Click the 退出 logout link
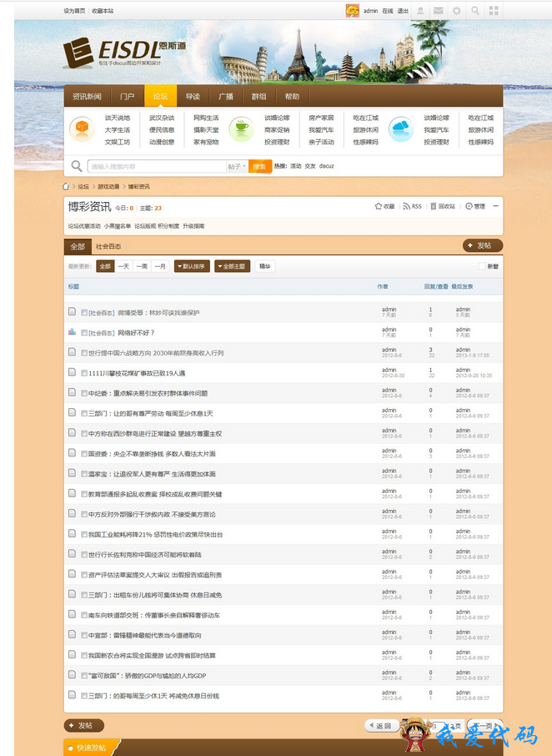The height and width of the screenshot is (756, 552). [x=404, y=11]
